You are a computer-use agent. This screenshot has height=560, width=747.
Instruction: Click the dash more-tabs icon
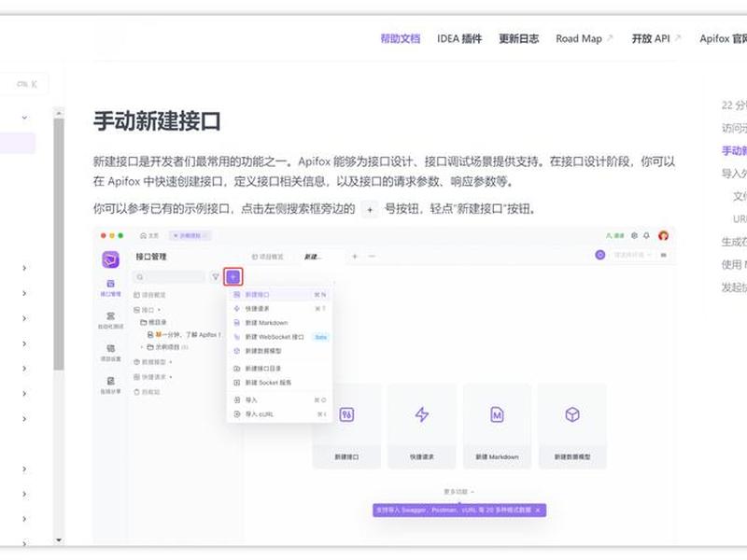pyautogui.click(x=372, y=257)
